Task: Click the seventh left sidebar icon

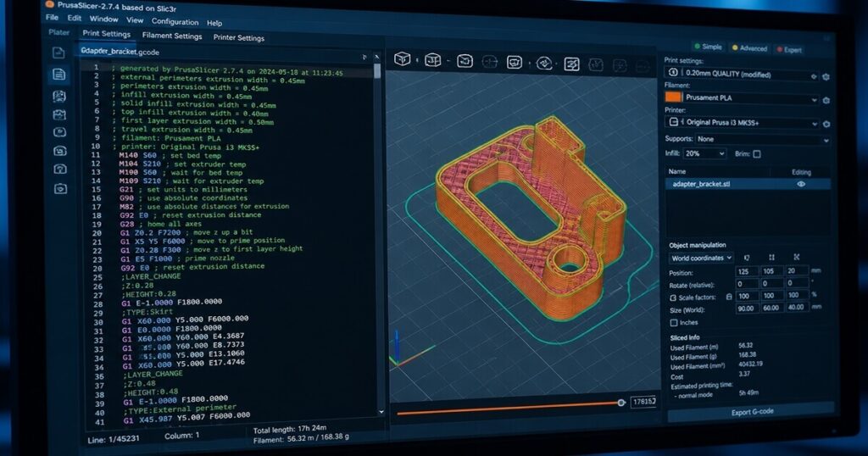Action: 60,169
